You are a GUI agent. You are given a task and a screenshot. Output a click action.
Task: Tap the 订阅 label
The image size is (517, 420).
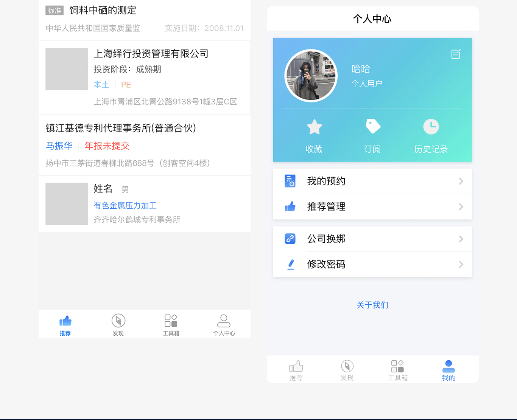click(x=372, y=149)
